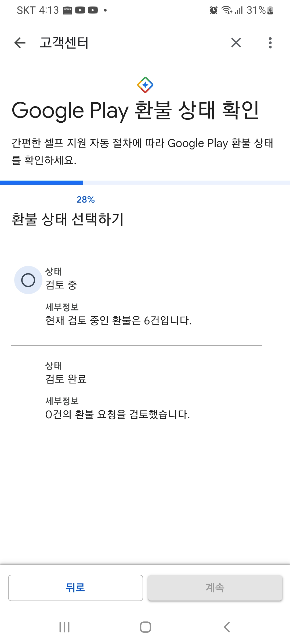Tap the Android back navigation chevron
This screenshot has width=290, height=644.
227,627
